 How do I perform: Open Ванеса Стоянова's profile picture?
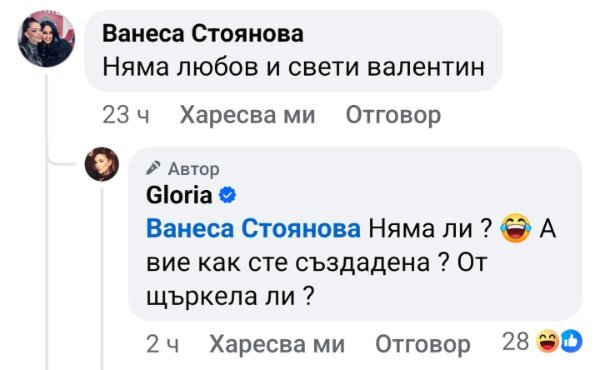(x=46, y=39)
